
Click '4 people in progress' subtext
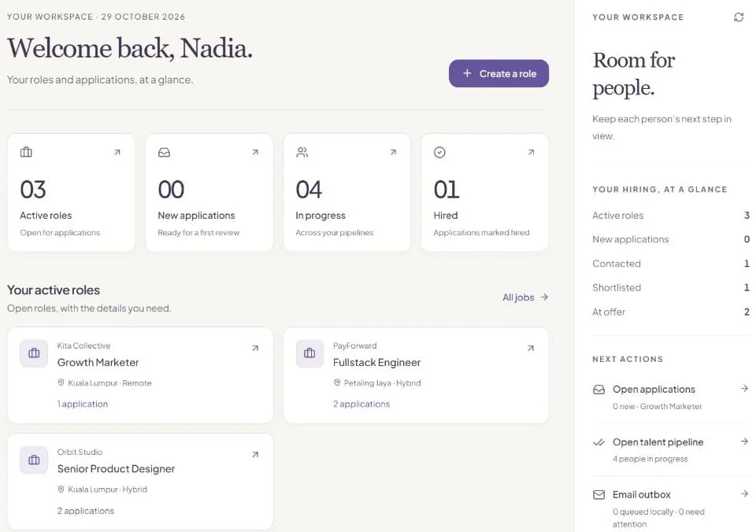(650, 459)
